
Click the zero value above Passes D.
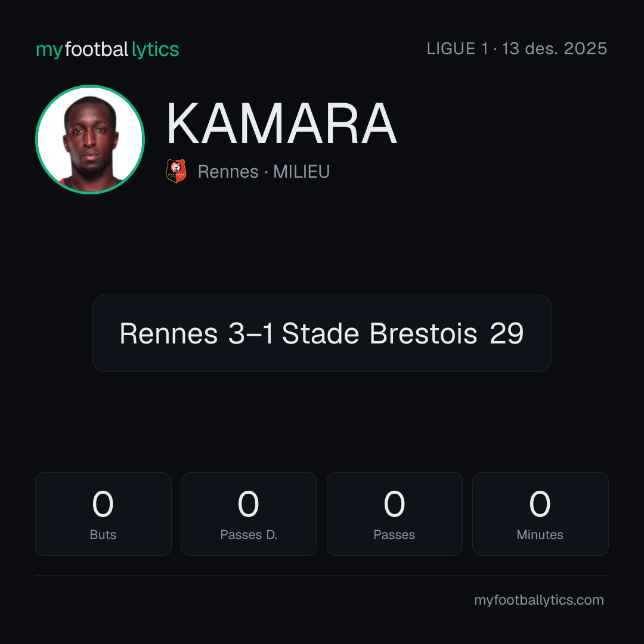[x=249, y=504]
